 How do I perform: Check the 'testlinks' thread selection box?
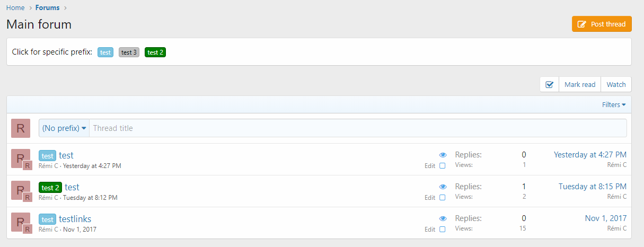[443, 230]
